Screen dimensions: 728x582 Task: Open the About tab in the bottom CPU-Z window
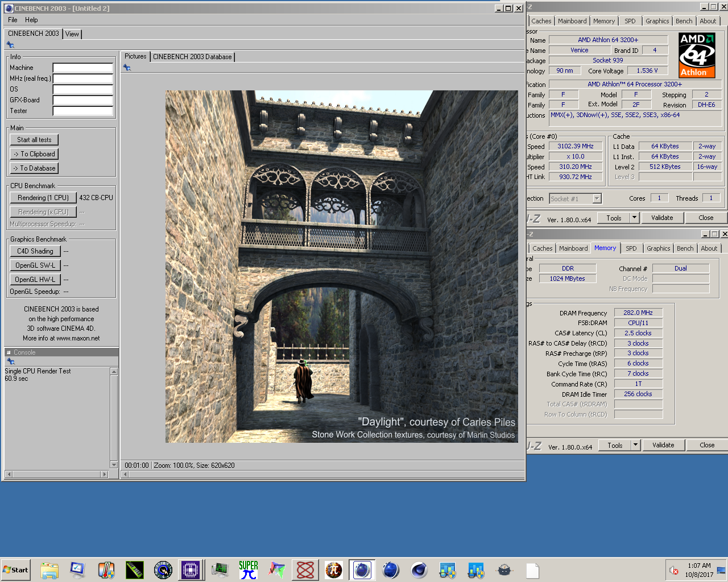pyautogui.click(x=709, y=248)
